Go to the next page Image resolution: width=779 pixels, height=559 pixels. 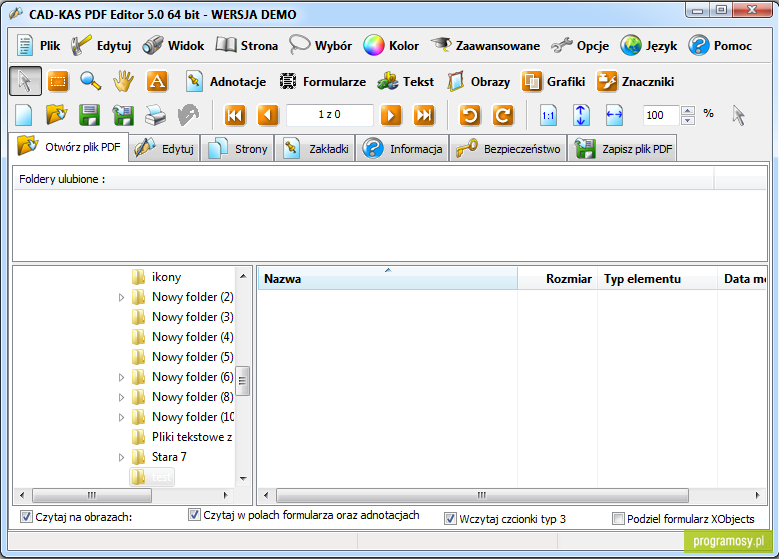391,115
